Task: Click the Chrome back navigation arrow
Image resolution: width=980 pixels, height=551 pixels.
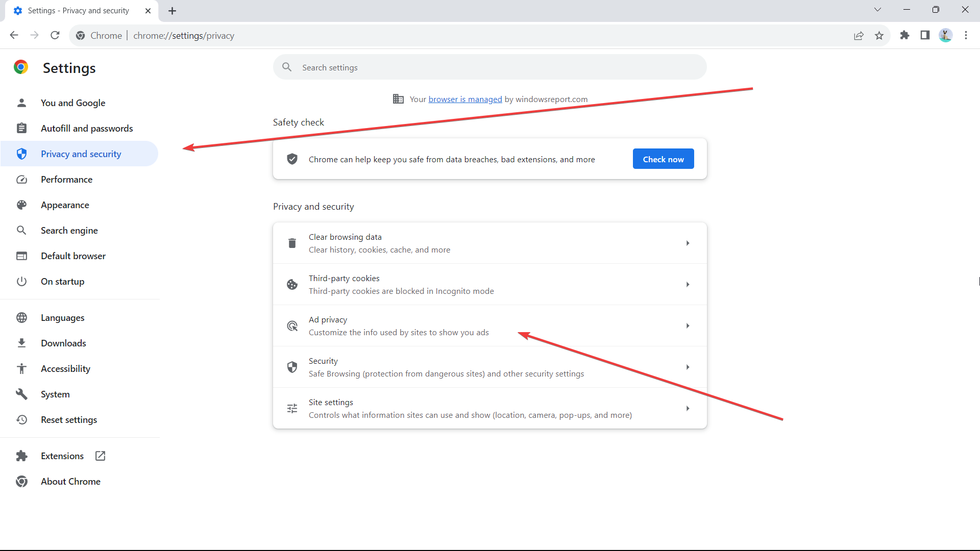Action: 13,36
